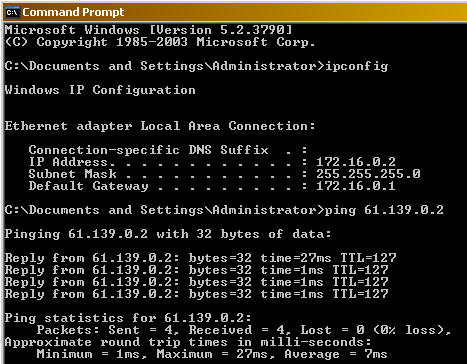Click the Command Prompt title bar text
Image resolution: width=467 pixels, height=364 pixels.
click(73, 12)
